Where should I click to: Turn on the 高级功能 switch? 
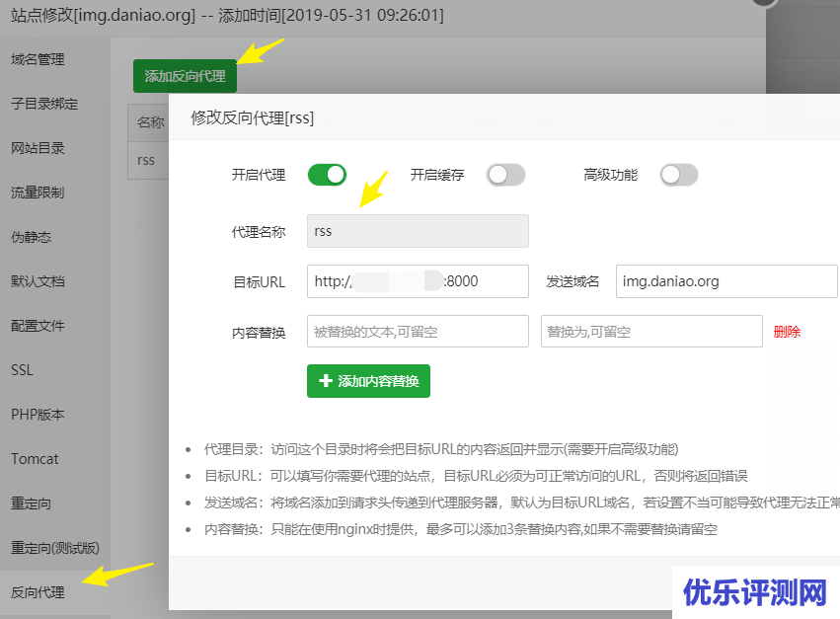pos(678,175)
